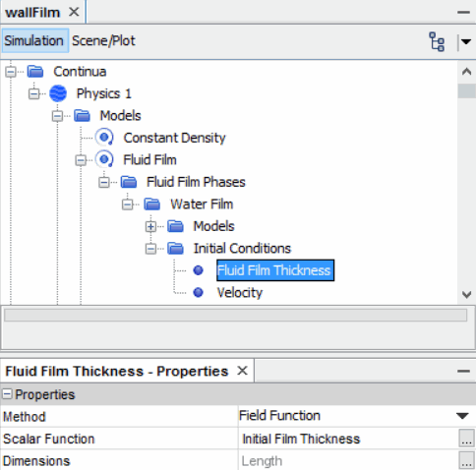Collapse the Properties section
The image size is (476, 470).
7,394
